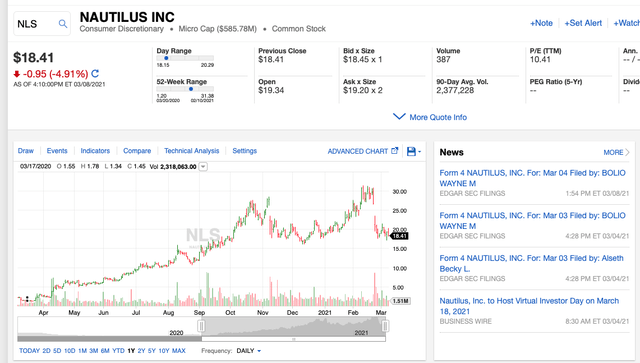
Task: Click the red down arrow price change icon
Action: [17, 74]
